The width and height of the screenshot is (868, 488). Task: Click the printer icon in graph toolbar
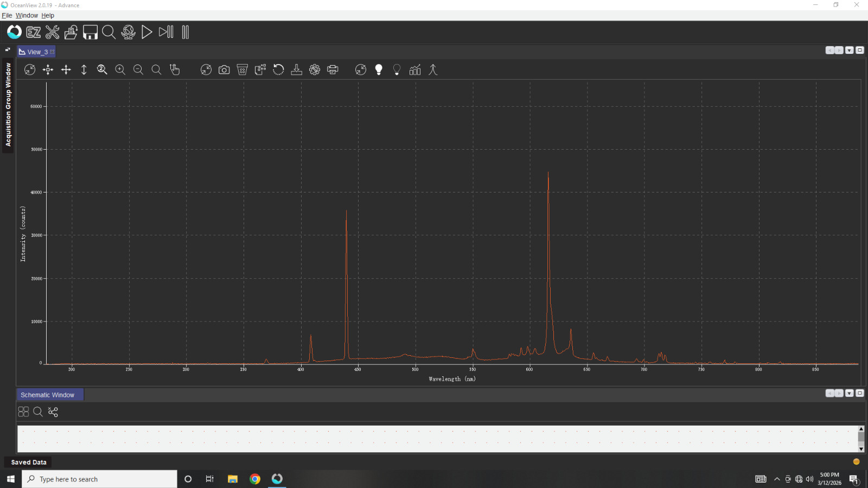click(x=333, y=70)
